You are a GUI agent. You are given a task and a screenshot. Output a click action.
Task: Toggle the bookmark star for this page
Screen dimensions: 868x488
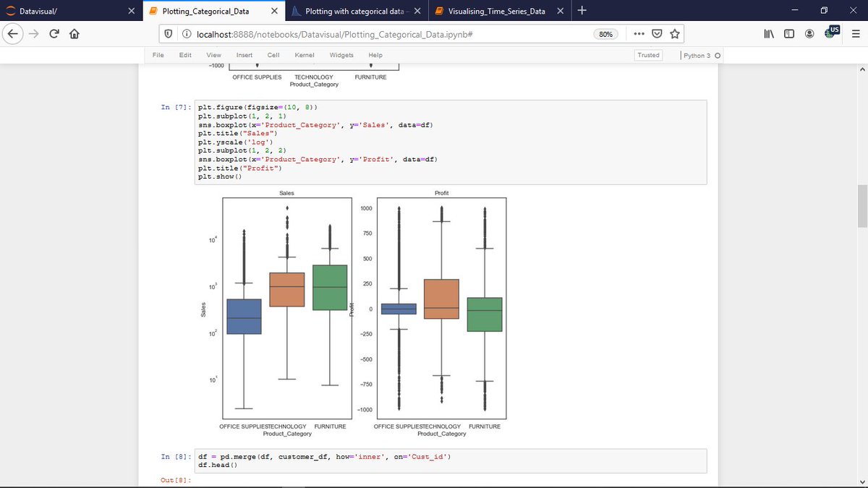[x=675, y=33]
